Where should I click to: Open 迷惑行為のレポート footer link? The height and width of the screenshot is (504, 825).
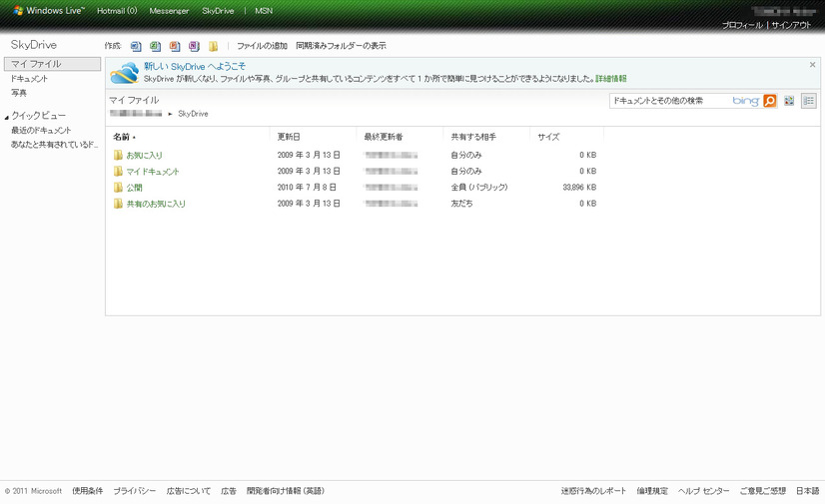tap(593, 491)
